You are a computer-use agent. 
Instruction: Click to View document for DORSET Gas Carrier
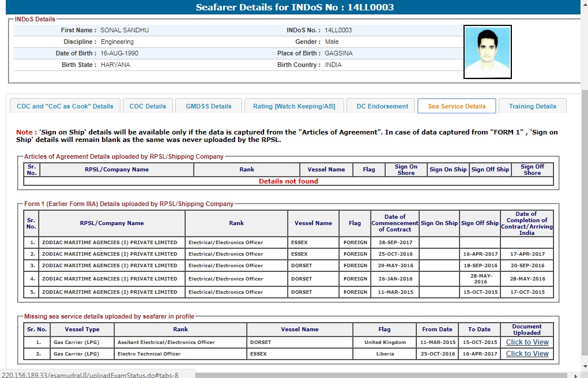coord(527,342)
